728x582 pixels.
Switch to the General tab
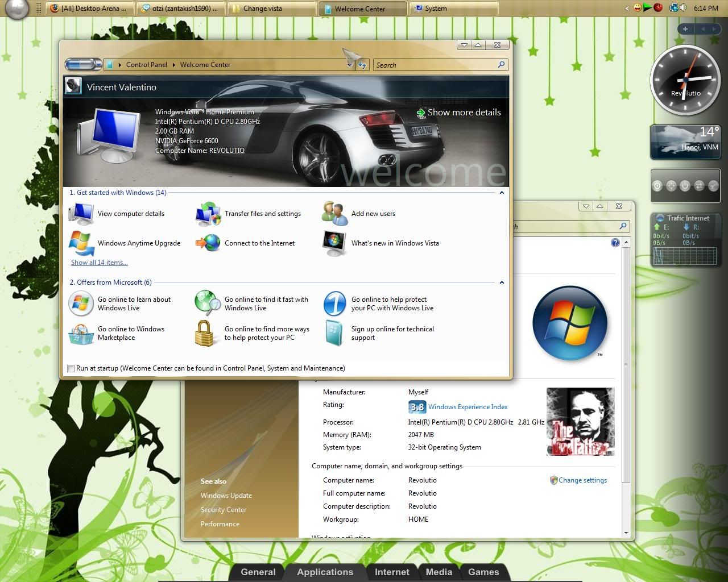click(x=258, y=572)
